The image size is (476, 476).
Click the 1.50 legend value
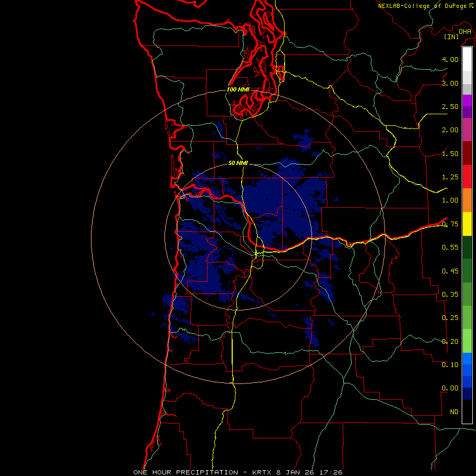pyautogui.click(x=450, y=153)
